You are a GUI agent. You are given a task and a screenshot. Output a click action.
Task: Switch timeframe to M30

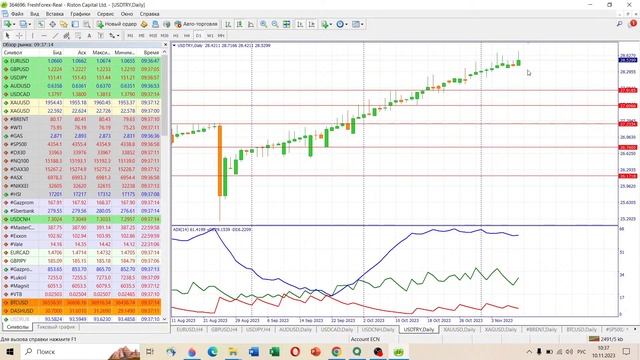coord(164,36)
